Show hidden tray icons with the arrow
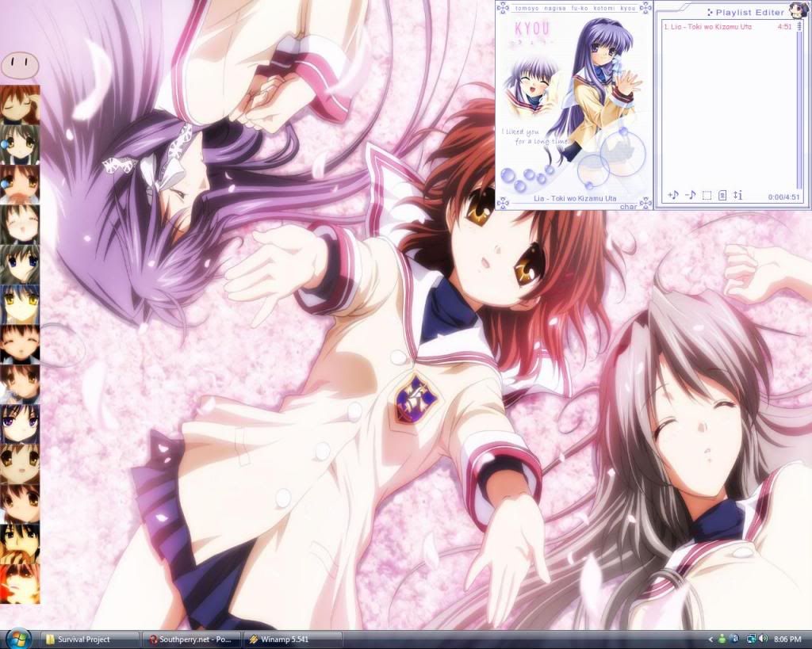This screenshot has height=649, width=812. pos(710,639)
